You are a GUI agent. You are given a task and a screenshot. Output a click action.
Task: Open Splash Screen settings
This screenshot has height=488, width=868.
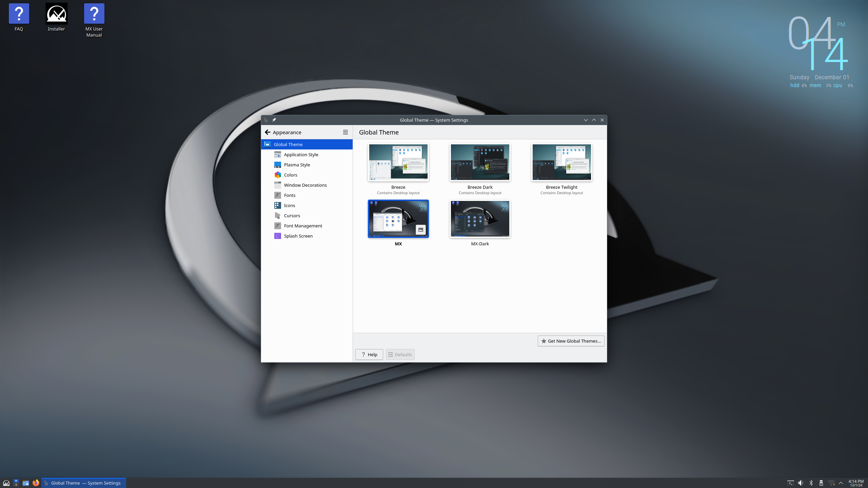point(298,236)
